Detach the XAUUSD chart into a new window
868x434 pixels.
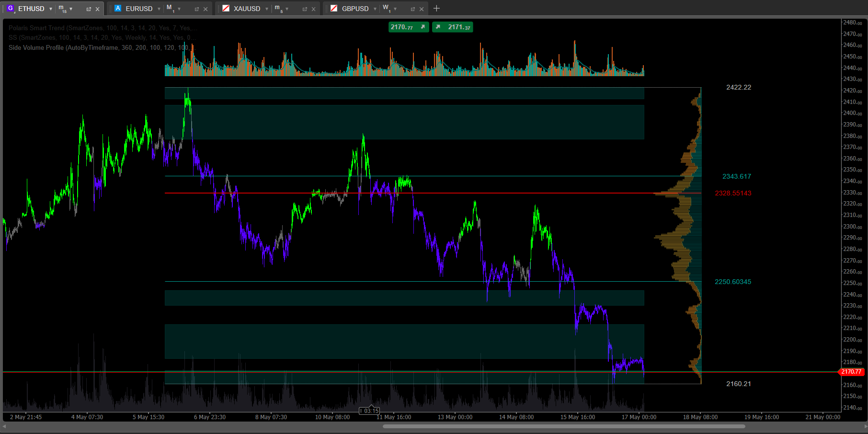[305, 9]
